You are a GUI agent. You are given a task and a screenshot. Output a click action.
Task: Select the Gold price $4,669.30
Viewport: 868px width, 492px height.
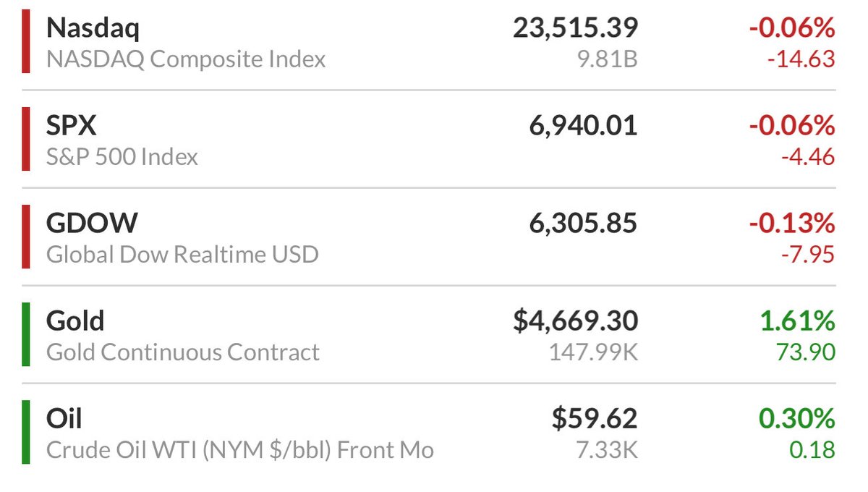[576, 321]
